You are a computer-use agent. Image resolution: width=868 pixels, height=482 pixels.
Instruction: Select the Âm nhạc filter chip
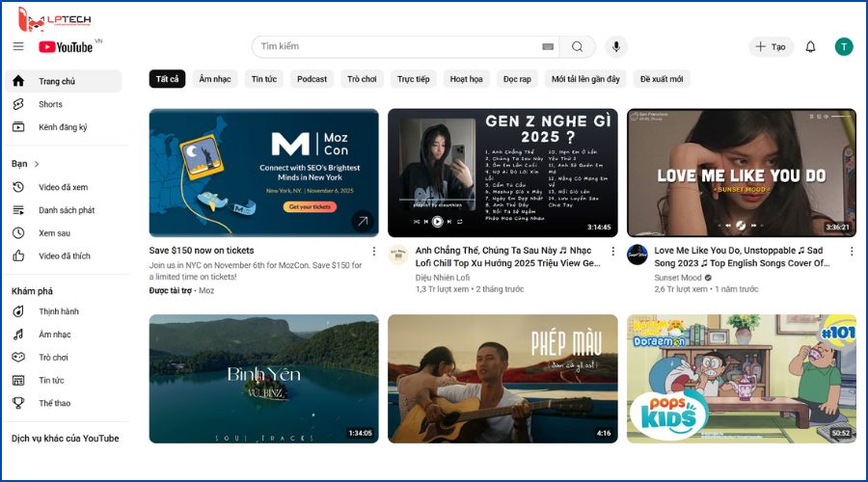[215, 79]
